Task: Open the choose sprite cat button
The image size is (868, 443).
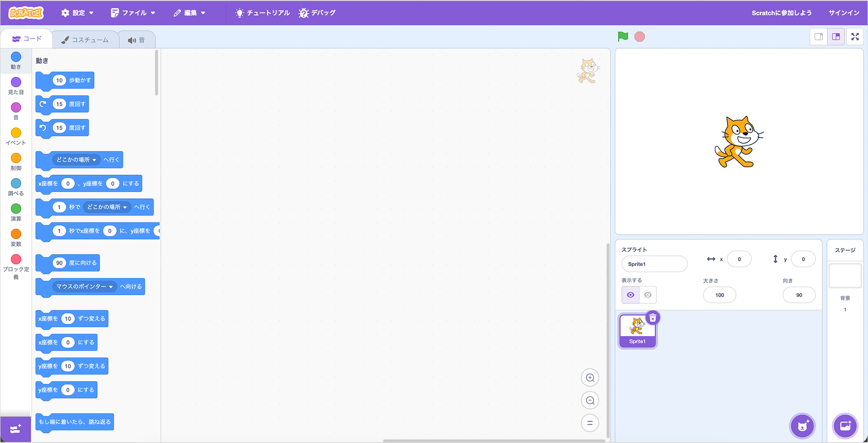Action: pos(802,426)
